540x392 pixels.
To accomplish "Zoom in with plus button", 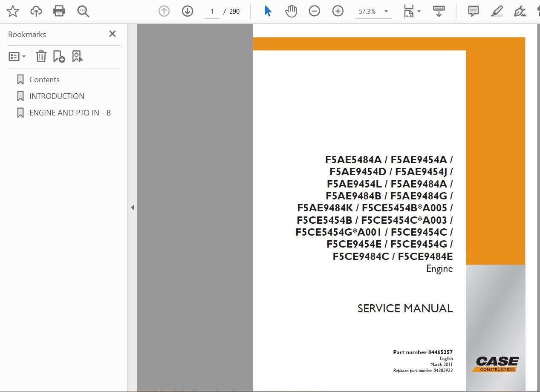I will pos(338,12).
